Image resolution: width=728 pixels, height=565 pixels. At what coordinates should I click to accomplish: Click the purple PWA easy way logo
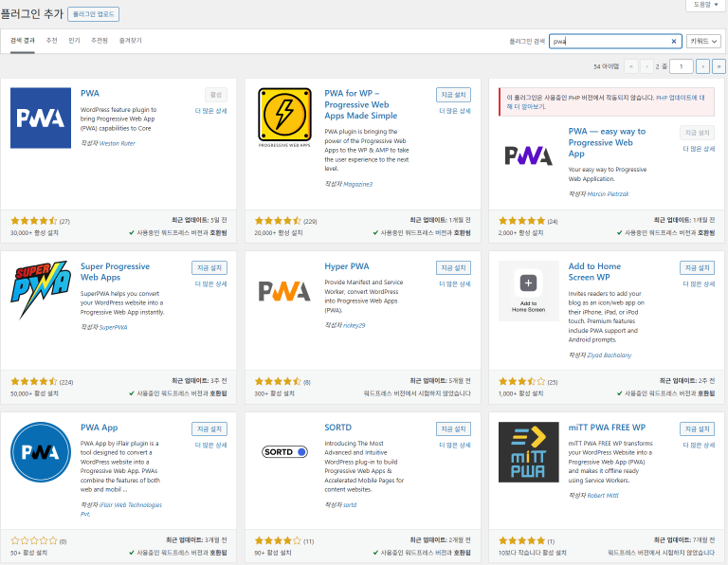528,155
